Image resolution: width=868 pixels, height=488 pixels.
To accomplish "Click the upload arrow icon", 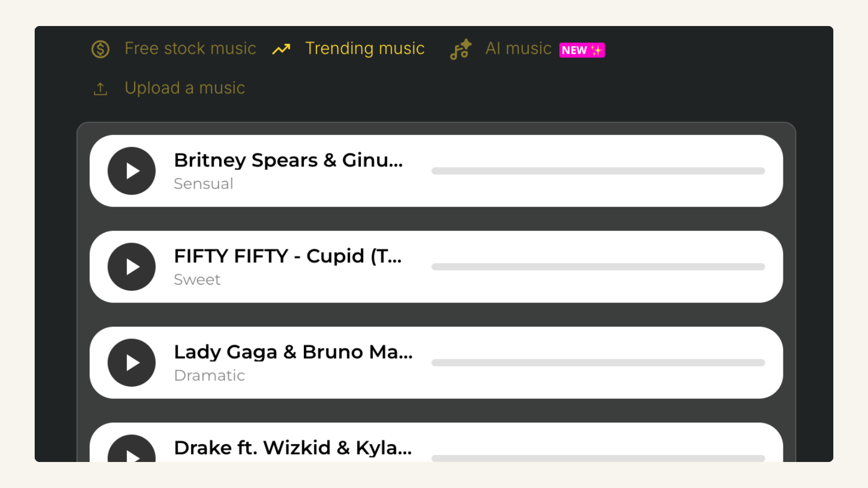I will (100, 89).
